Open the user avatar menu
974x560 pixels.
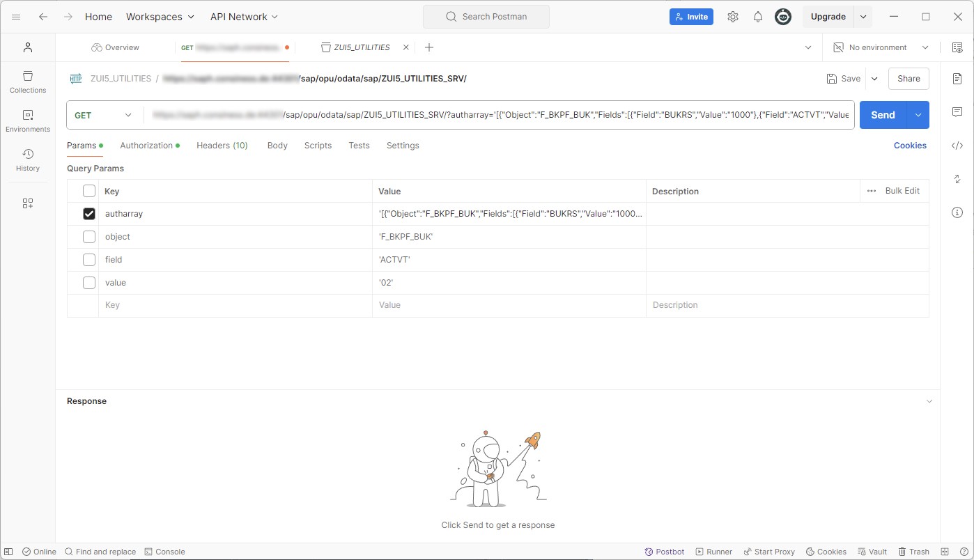(x=783, y=17)
